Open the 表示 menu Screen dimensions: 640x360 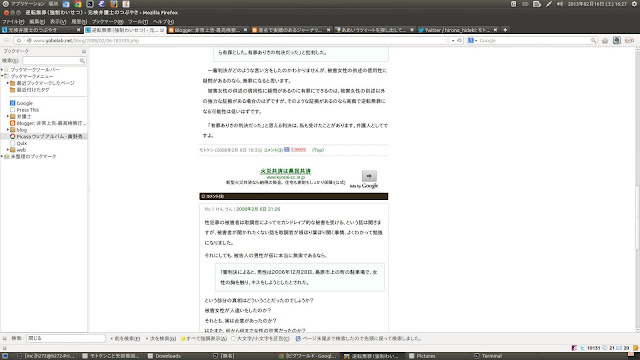pyautogui.click(x=58, y=22)
